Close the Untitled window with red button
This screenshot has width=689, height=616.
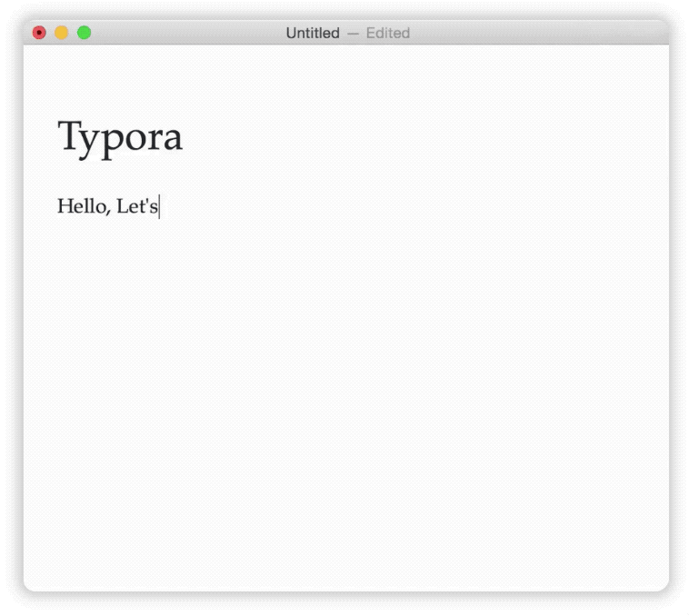click(39, 33)
